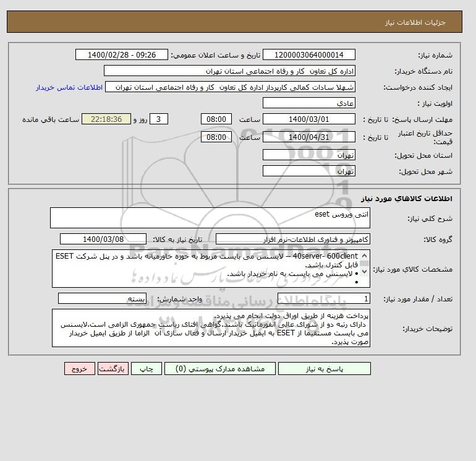Click price validity time 08:00 field

point(216,137)
